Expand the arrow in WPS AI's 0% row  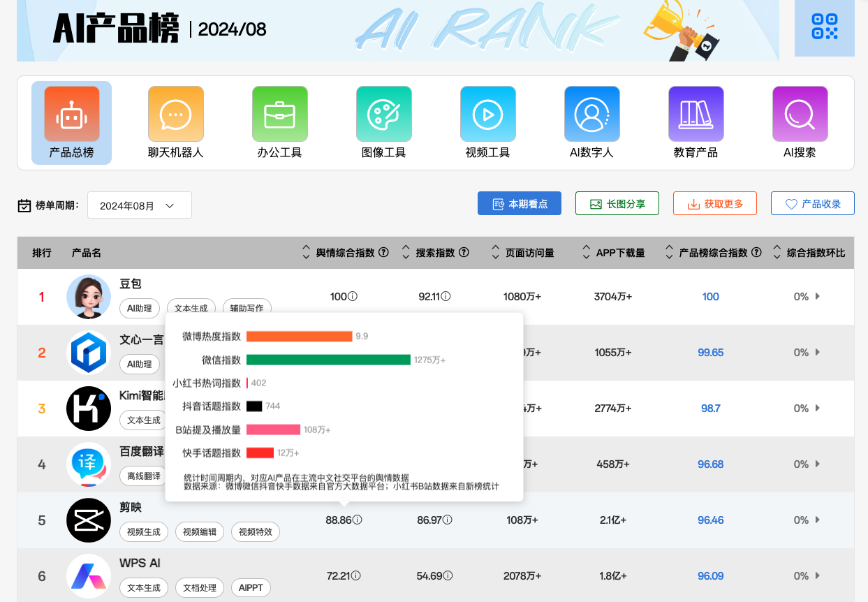point(817,576)
